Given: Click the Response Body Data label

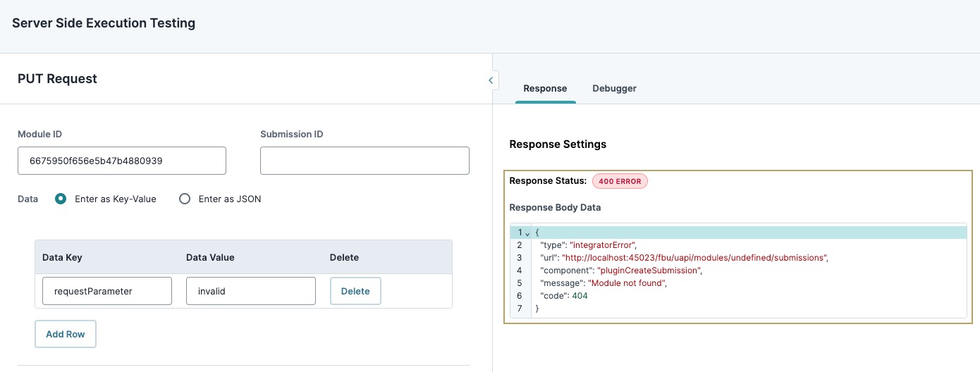Looking at the screenshot, I should coord(555,208).
